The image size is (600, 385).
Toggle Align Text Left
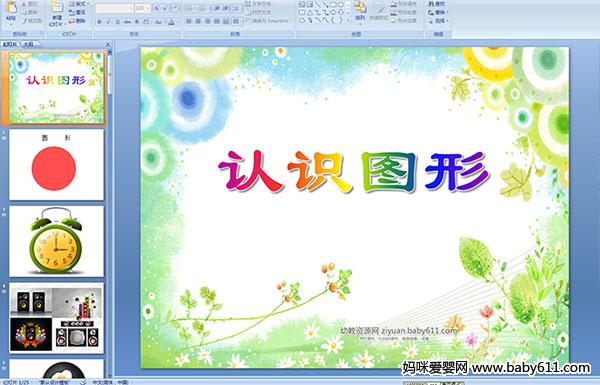[189, 21]
